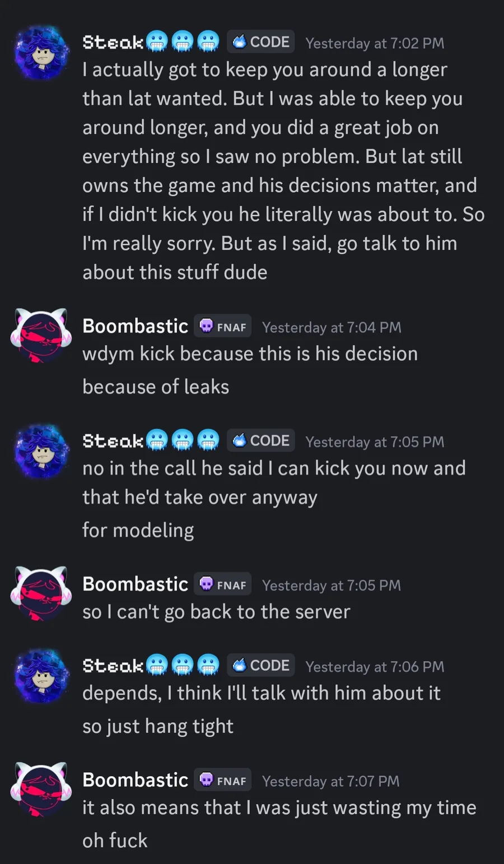
Task: Open Boombastic's username on the 7:04 PM message
Action: (x=135, y=326)
